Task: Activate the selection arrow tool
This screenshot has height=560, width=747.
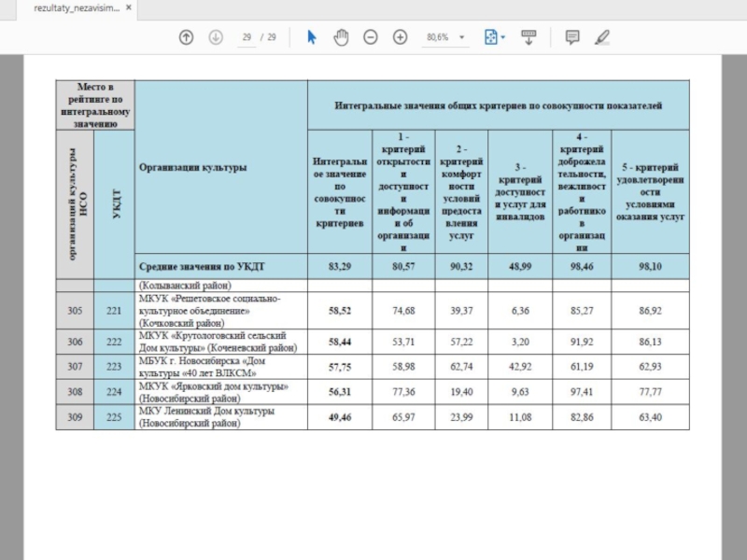Action: (x=312, y=37)
